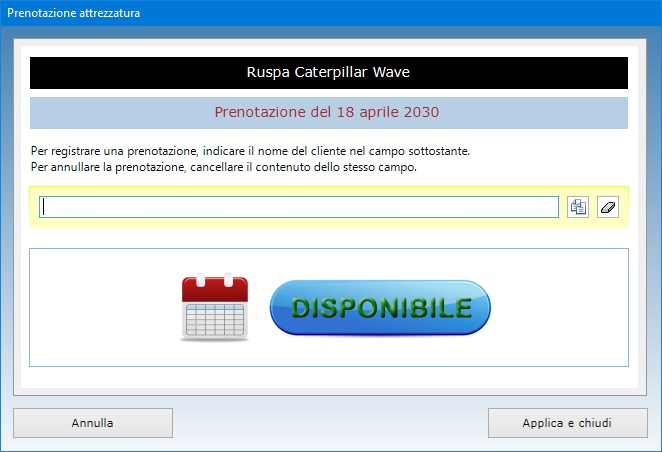
Task: Click the instruction line starting with Per registrare
Action: tap(250, 151)
